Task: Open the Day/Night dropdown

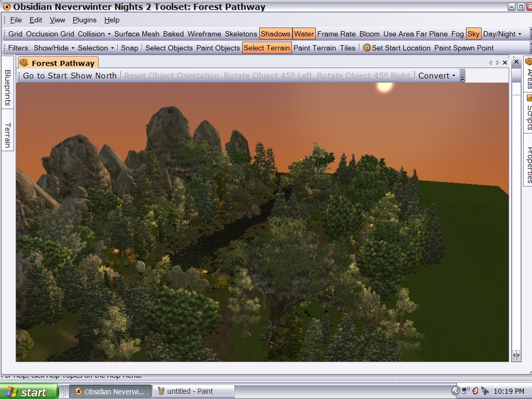Action: [502, 34]
